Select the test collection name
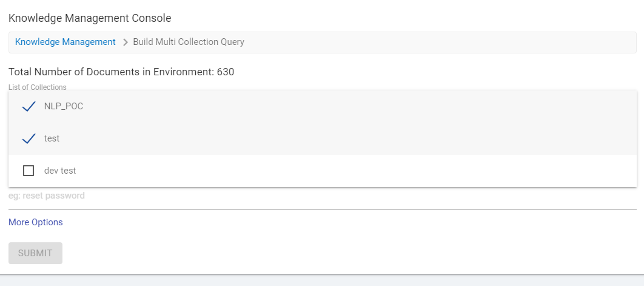The width and height of the screenshot is (644, 286). pyautogui.click(x=52, y=138)
